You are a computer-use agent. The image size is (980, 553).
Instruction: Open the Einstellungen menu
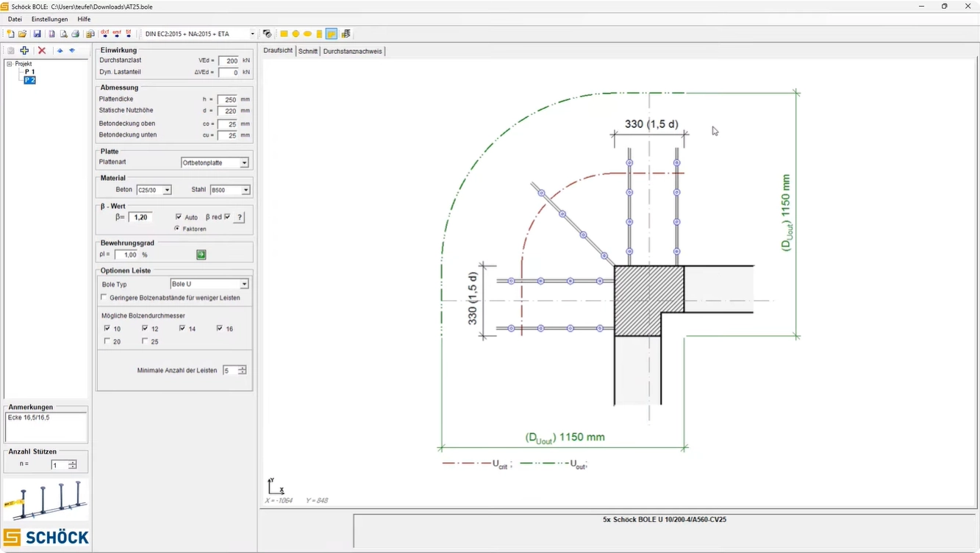click(x=49, y=19)
